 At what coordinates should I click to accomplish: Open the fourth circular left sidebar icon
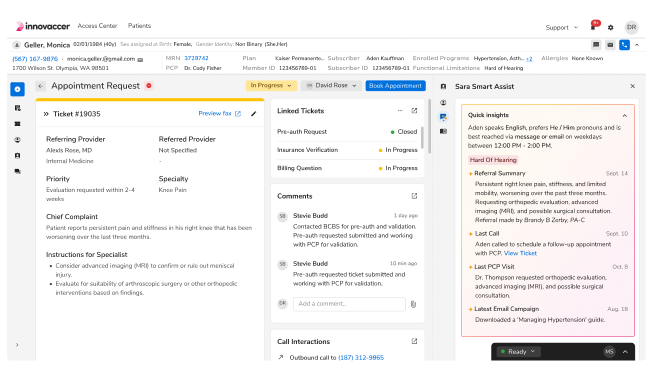click(x=17, y=140)
